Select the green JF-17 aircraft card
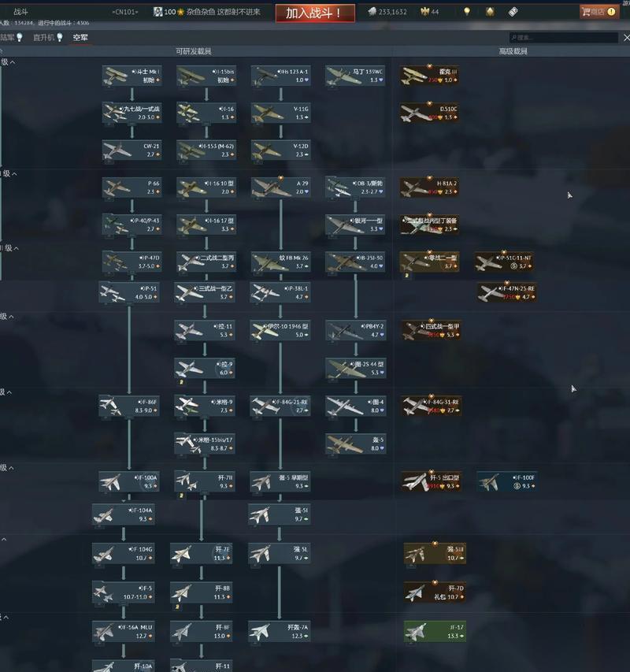This screenshot has width=630, height=672. [435, 631]
